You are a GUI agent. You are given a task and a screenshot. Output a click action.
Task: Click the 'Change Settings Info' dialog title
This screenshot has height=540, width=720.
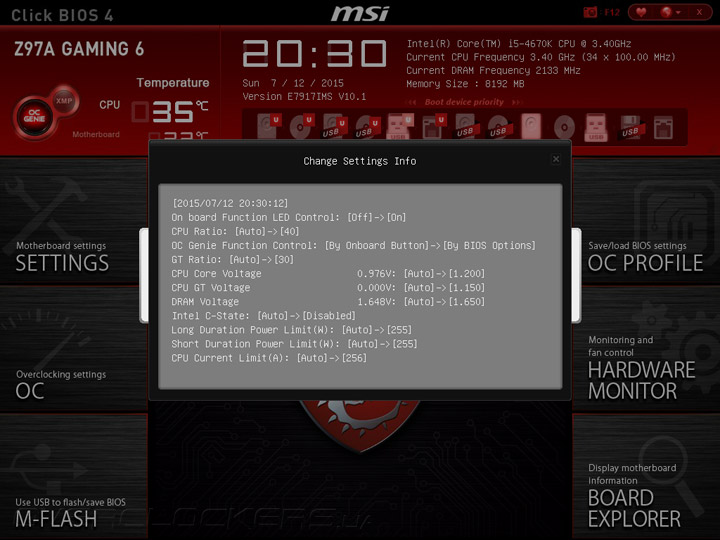[360, 161]
